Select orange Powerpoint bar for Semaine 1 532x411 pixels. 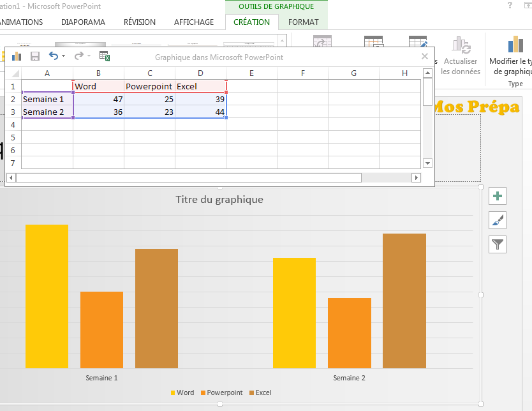point(102,330)
